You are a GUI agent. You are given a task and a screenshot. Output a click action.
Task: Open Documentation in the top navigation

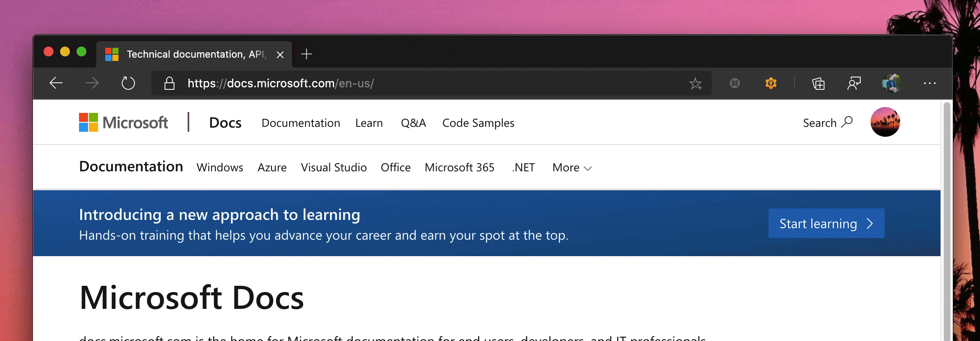tap(301, 123)
